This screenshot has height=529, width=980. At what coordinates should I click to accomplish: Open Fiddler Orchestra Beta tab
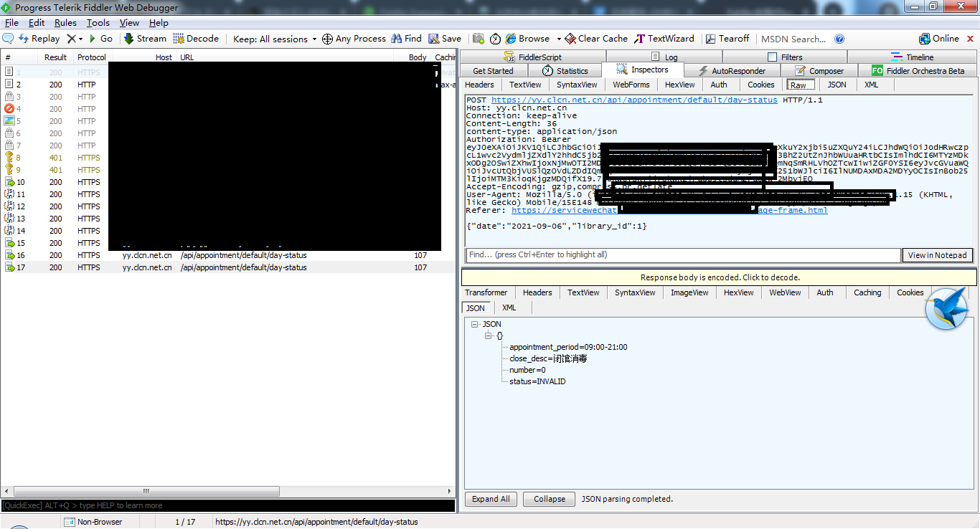[x=918, y=71]
